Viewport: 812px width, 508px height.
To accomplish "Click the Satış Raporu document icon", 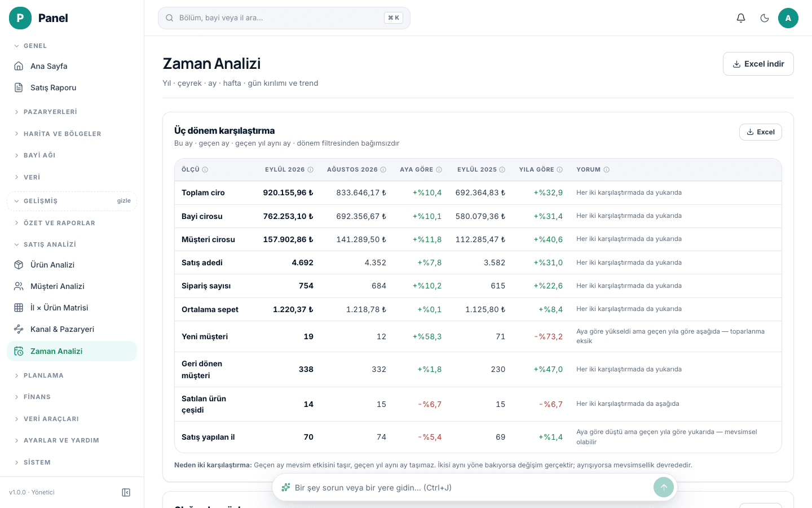I will pos(19,87).
